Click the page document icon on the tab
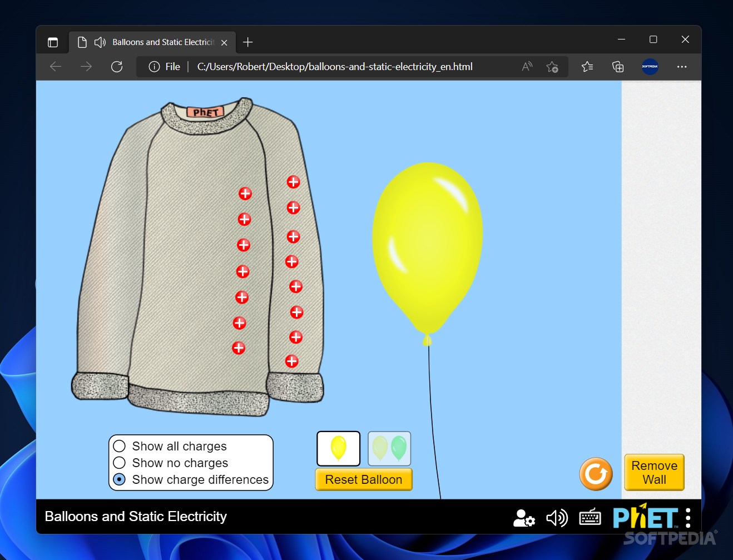 pos(82,42)
